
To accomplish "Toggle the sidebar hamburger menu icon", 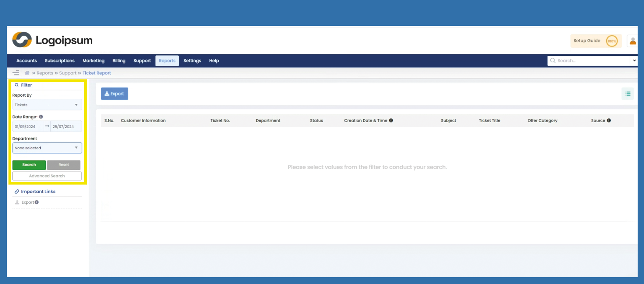I will (x=16, y=73).
